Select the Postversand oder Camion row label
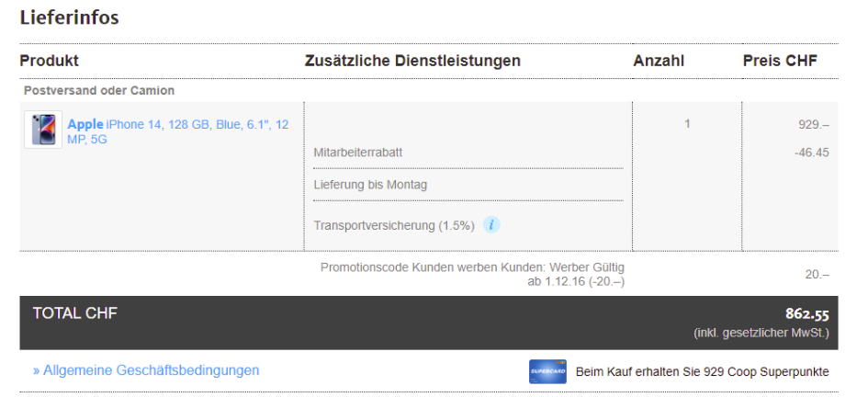The width and height of the screenshot is (868, 397). tap(99, 91)
